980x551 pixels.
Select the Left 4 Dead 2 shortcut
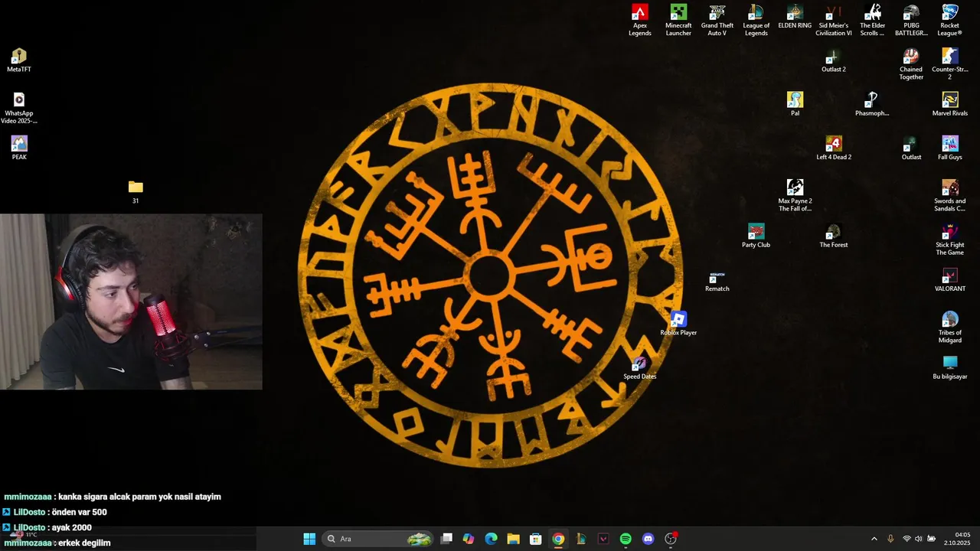click(x=834, y=148)
